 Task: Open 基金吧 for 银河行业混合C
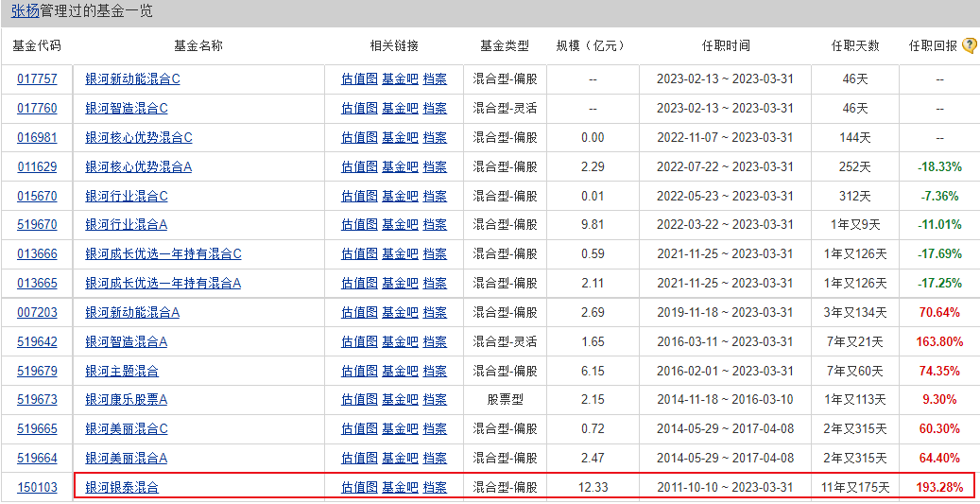(400, 196)
